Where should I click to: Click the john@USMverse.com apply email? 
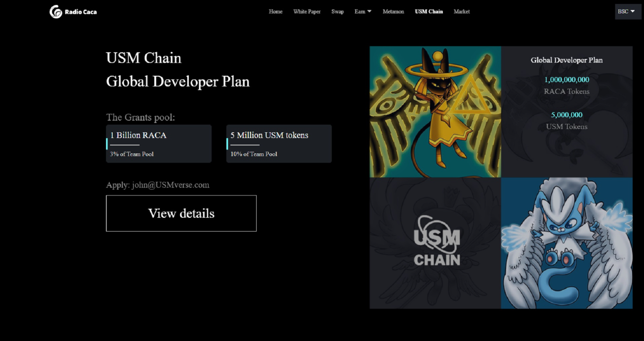(x=170, y=185)
